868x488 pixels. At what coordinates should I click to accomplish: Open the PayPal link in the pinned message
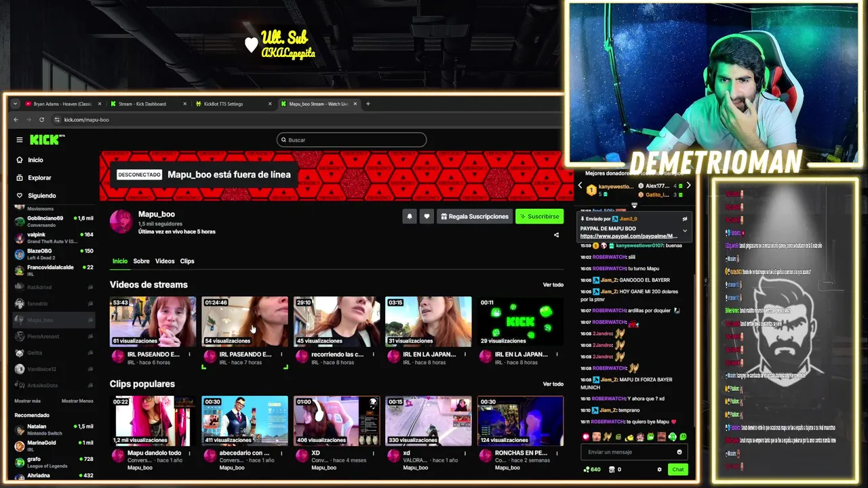(x=629, y=236)
